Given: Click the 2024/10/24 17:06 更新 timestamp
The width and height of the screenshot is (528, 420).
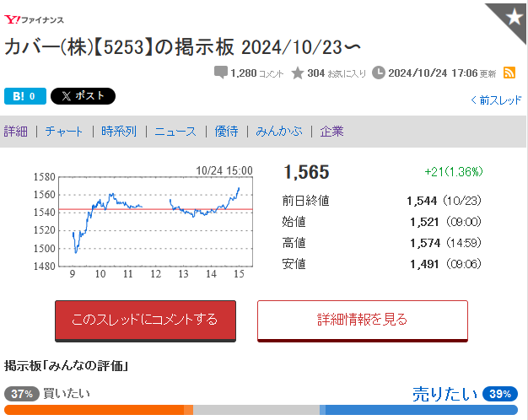Looking at the screenshot, I should (442, 73).
